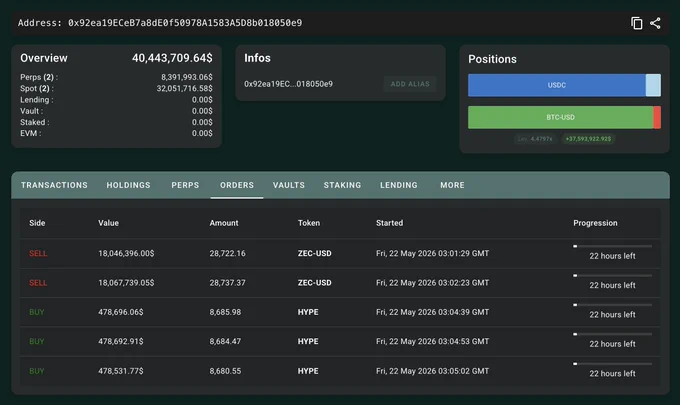Viewport: 680px width, 405px height.
Task: Click amount 8,685.98 in orders table
Action: (225, 312)
